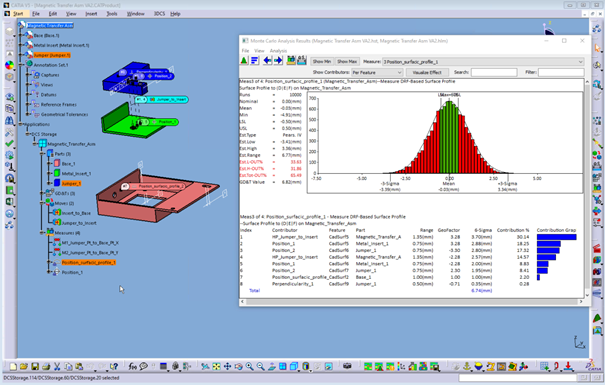Open the 3DCS menu
605x385 pixels.
pyautogui.click(x=159, y=14)
